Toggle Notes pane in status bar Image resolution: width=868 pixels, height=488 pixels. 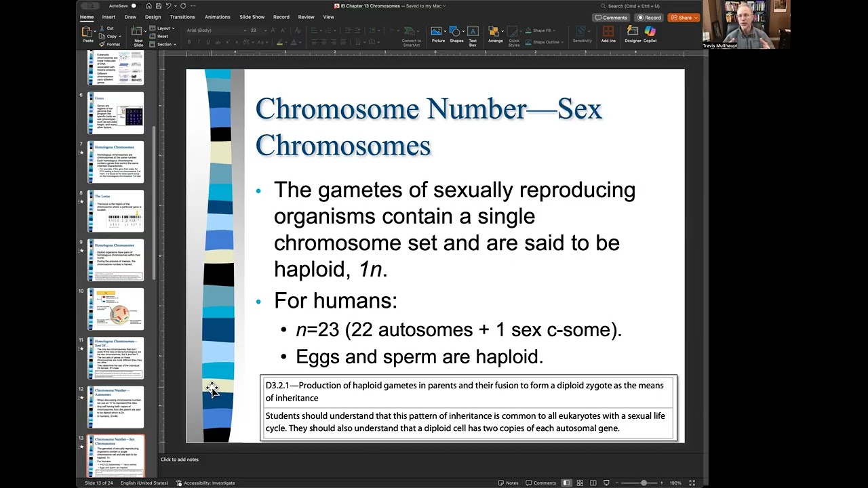coord(508,483)
